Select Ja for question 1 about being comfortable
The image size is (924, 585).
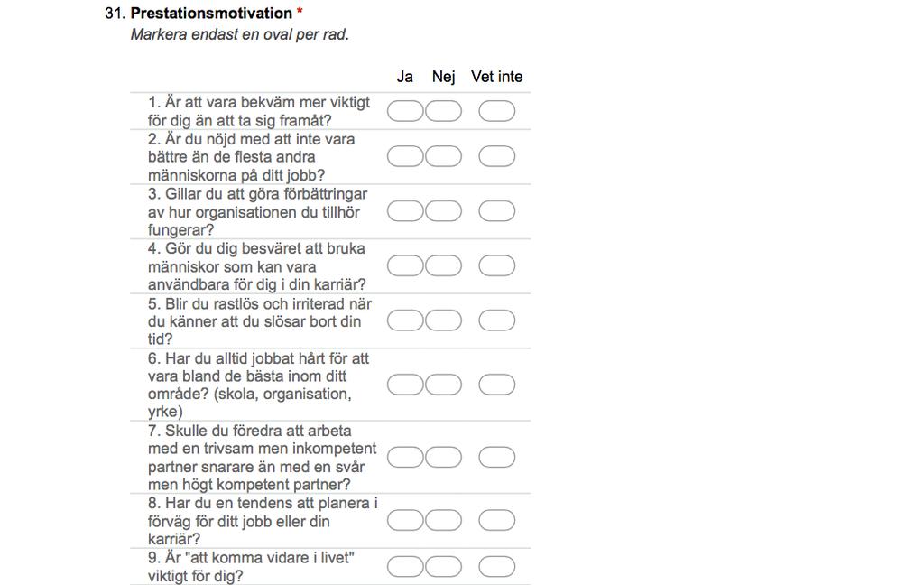pos(405,111)
